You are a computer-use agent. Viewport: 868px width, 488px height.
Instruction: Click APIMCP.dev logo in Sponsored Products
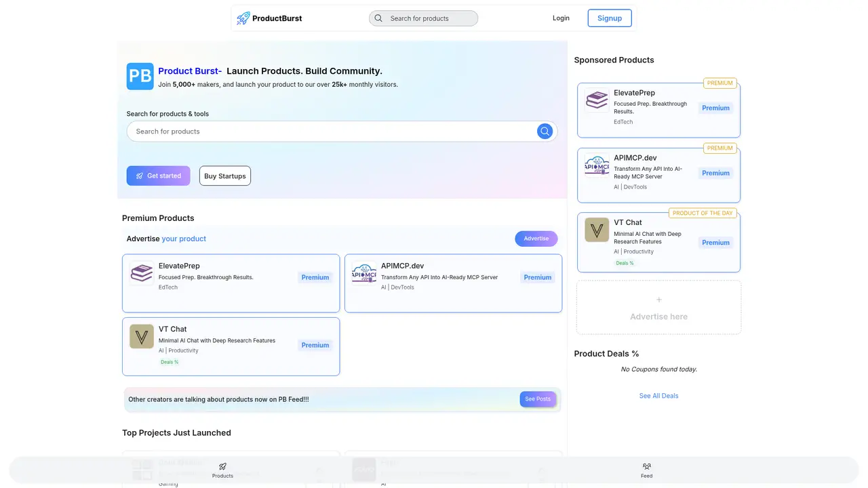[x=597, y=165]
